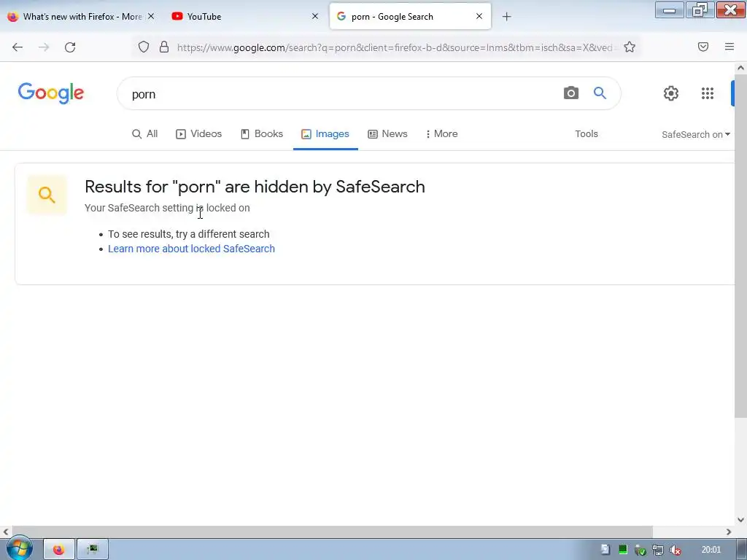This screenshot has height=560, width=747.
Task: Click the yellow SafeSearch magnifier icon
Action: 47,195
